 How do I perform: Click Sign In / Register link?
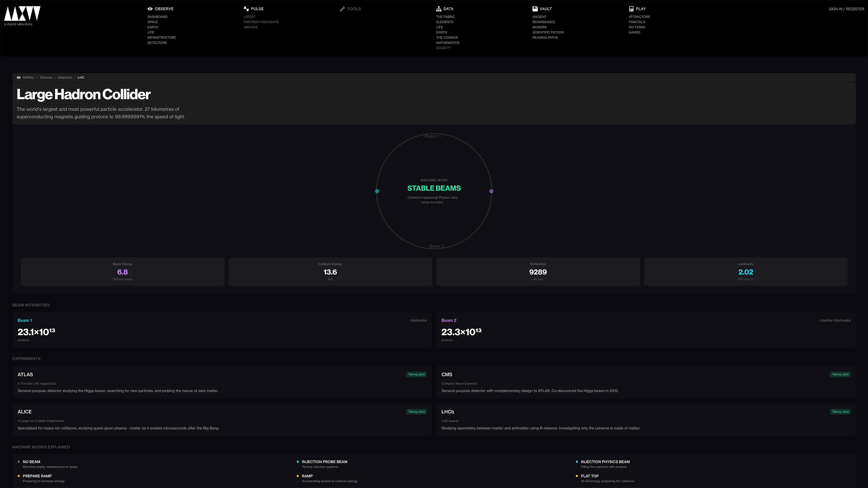(846, 9)
